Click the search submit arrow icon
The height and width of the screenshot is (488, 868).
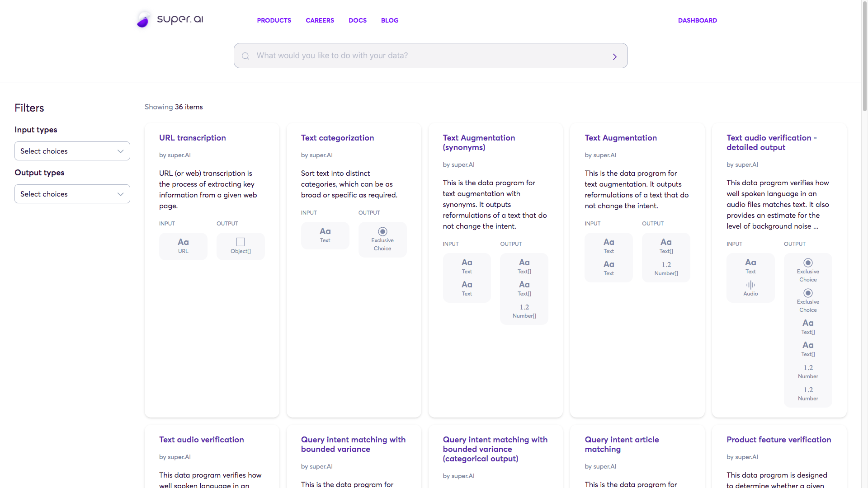(x=614, y=56)
